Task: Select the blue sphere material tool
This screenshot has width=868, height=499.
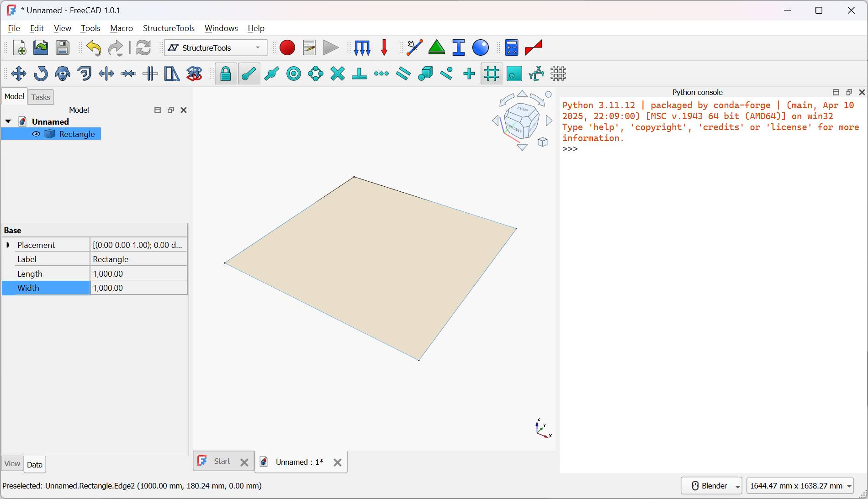Action: (481, 48)
